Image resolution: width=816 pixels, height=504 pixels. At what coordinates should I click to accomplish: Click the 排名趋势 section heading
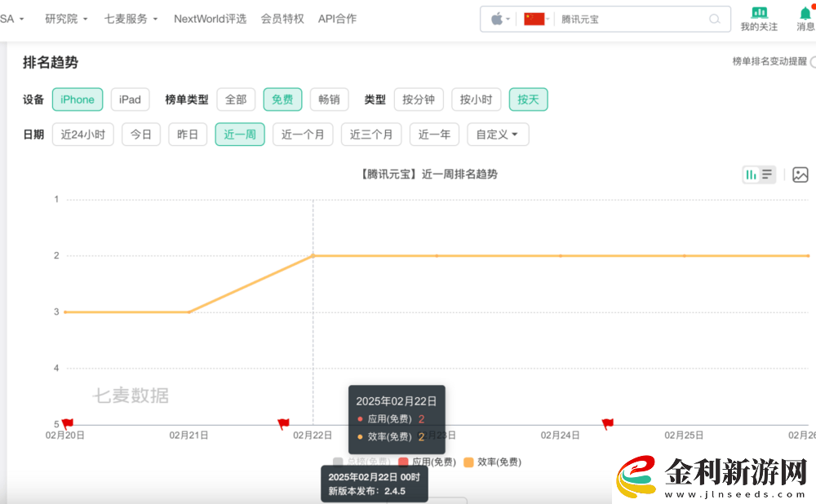click(51, 63)
